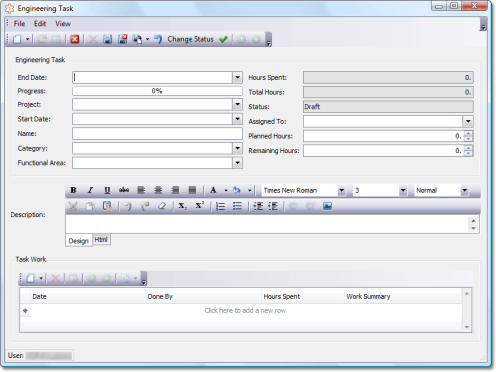
Task: Insert a bulleted list
Action: (x=237, y=206)
